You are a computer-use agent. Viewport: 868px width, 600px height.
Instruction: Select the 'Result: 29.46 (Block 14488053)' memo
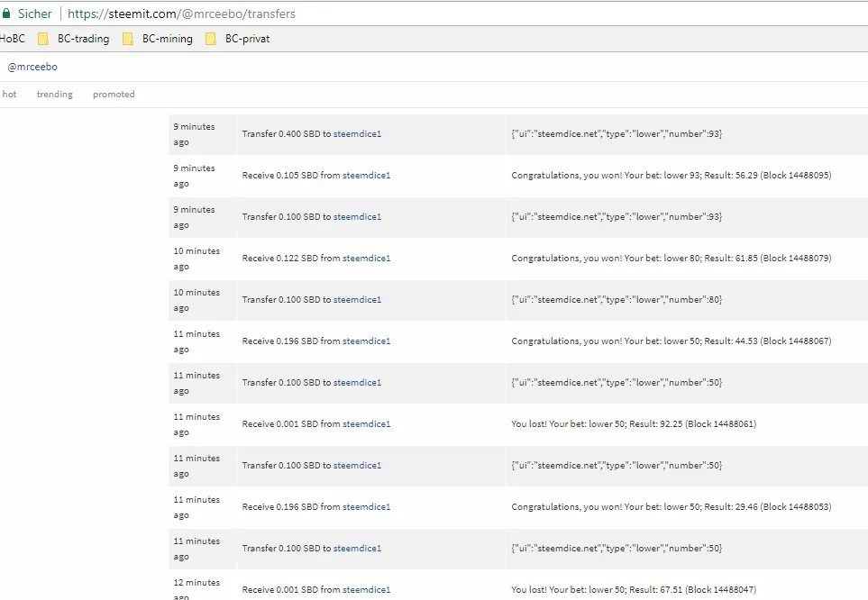tap(672, 507)
